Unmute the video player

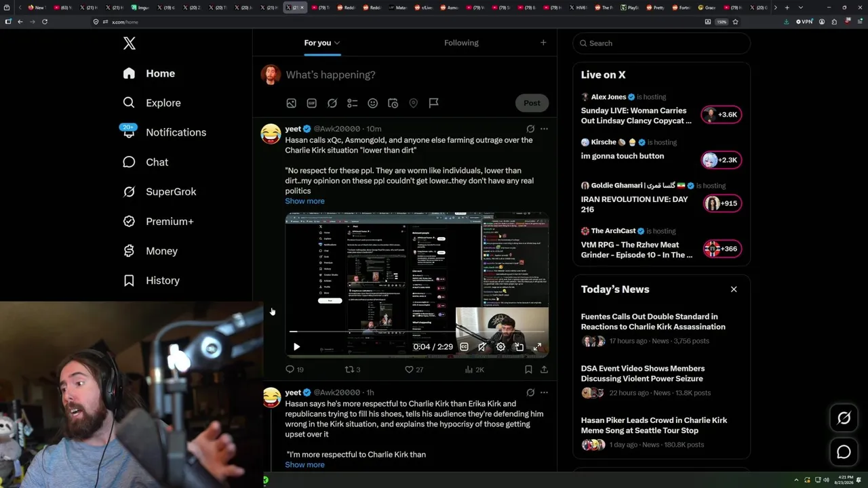click(x=482, y=346)
